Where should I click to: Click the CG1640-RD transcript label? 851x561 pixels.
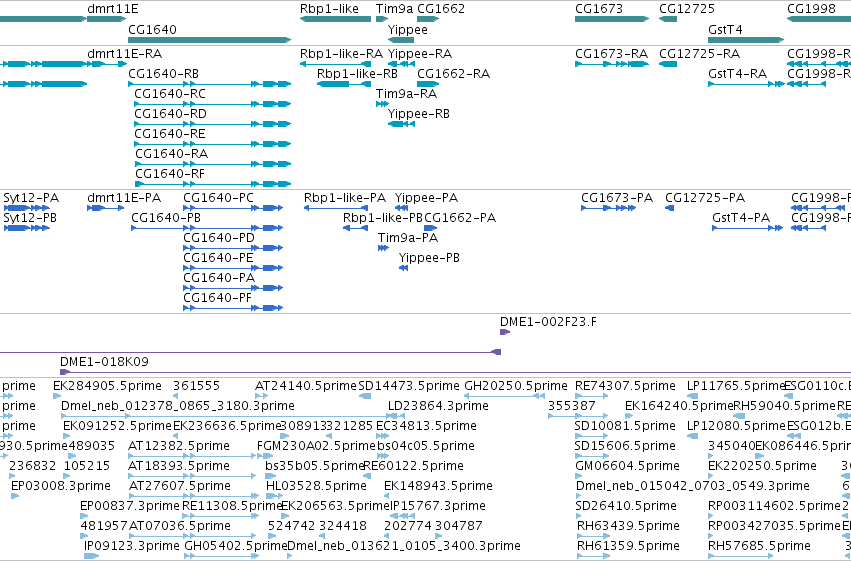(170, 114)
